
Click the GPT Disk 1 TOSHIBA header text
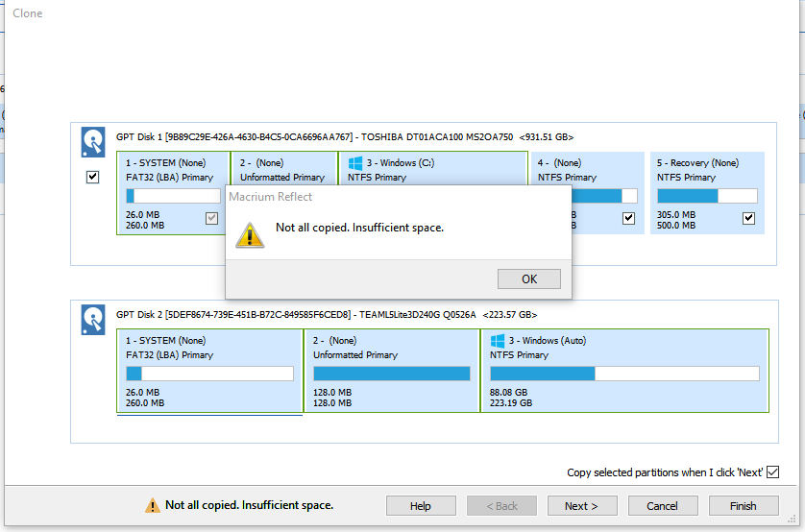[345, 137]
